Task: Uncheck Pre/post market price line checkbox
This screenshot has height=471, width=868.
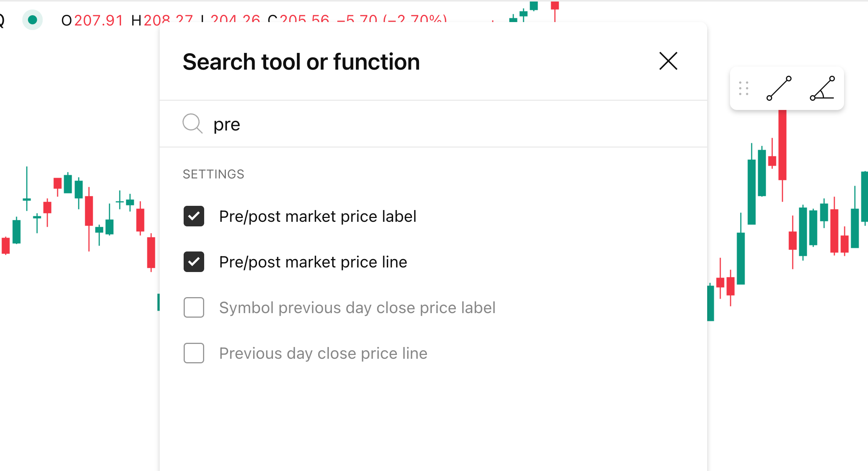Action: tap(194, 262)
